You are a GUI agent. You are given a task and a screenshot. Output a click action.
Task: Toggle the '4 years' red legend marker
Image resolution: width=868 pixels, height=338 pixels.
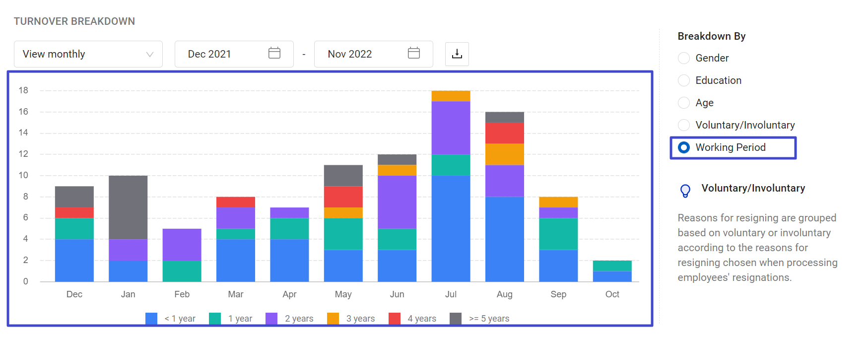[x=395, y=319]
